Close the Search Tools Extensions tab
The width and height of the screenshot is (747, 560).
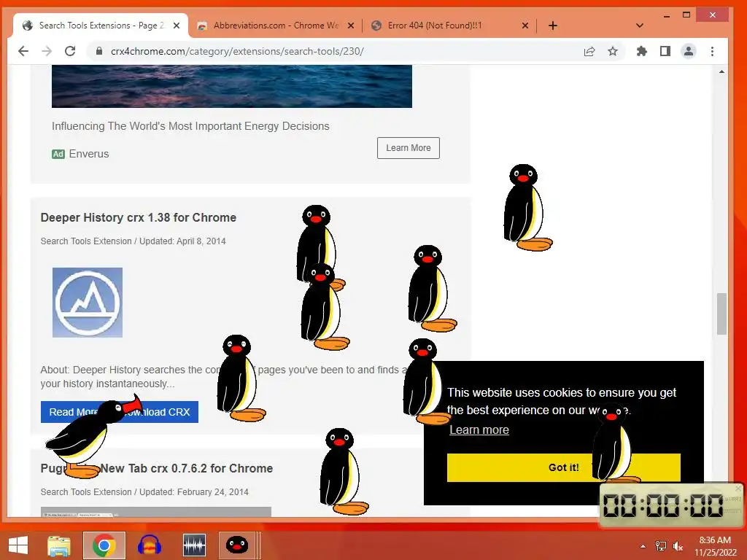pos(177,26)
